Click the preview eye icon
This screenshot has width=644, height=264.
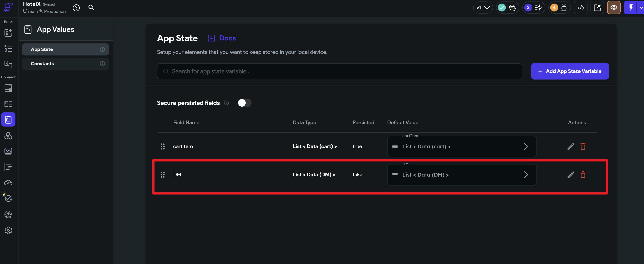(x=614, y=8)
